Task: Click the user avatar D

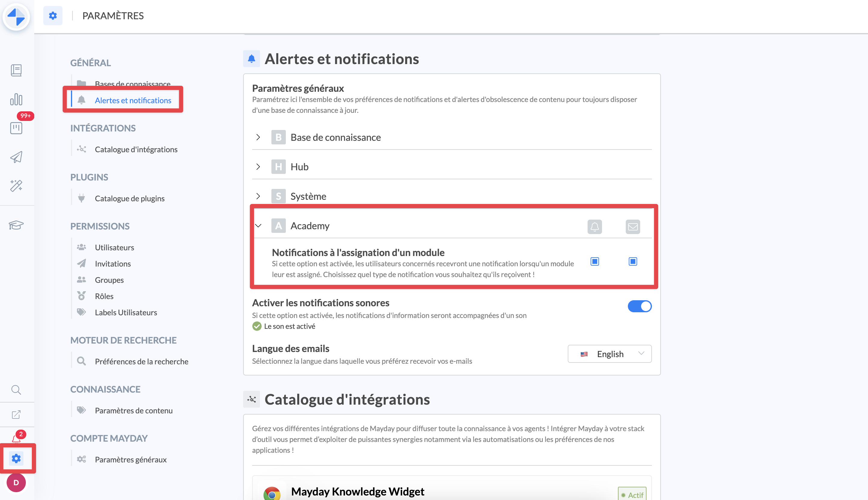Action: tap(16, 483)
